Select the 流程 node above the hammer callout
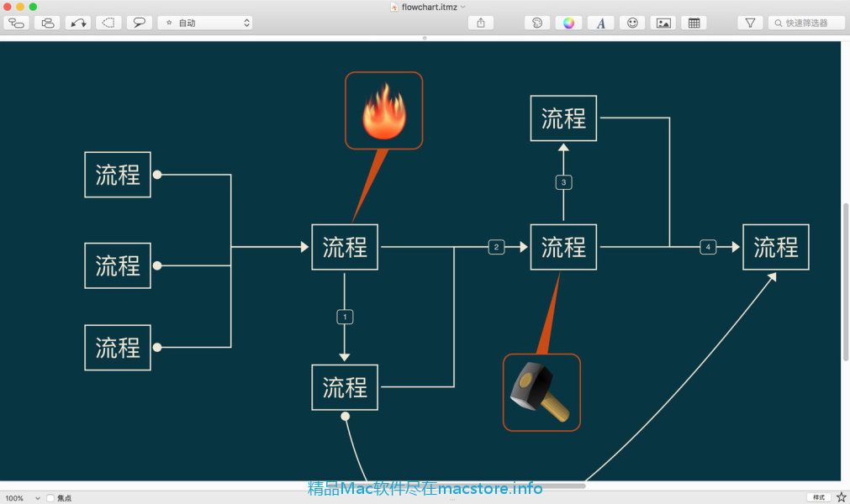The width and height of the screenshot is (850, 504). click(563, 247)
